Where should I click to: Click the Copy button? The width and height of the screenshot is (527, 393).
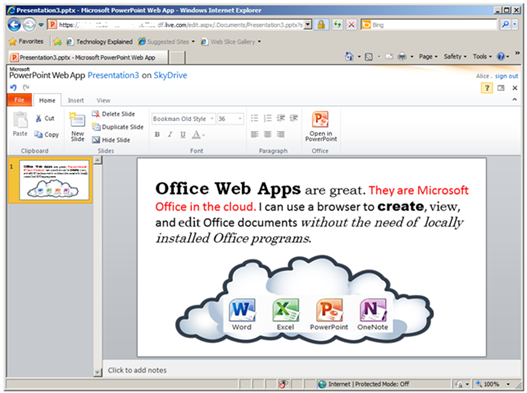47,134
